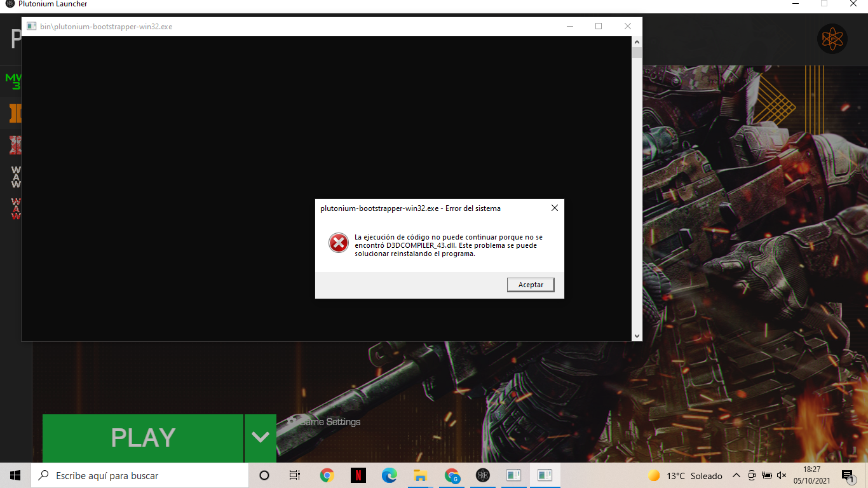The image size is (868, 488).
Task: Focus the taskbar search box
Action: click(140, 475)
